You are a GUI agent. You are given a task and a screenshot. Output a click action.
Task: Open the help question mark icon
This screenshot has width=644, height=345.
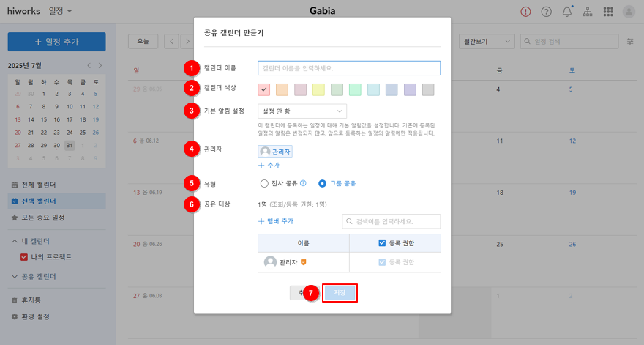pyautogui.click(x=546, y=12)
